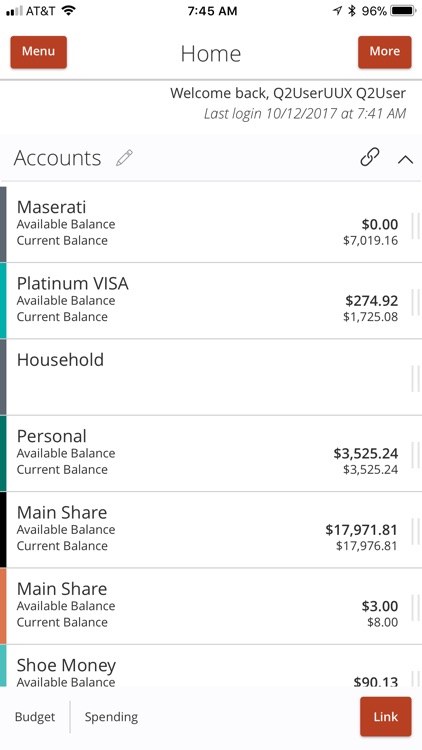
Task: Tap the pencil edit icon beside Accounts
Action: (124, 158)
